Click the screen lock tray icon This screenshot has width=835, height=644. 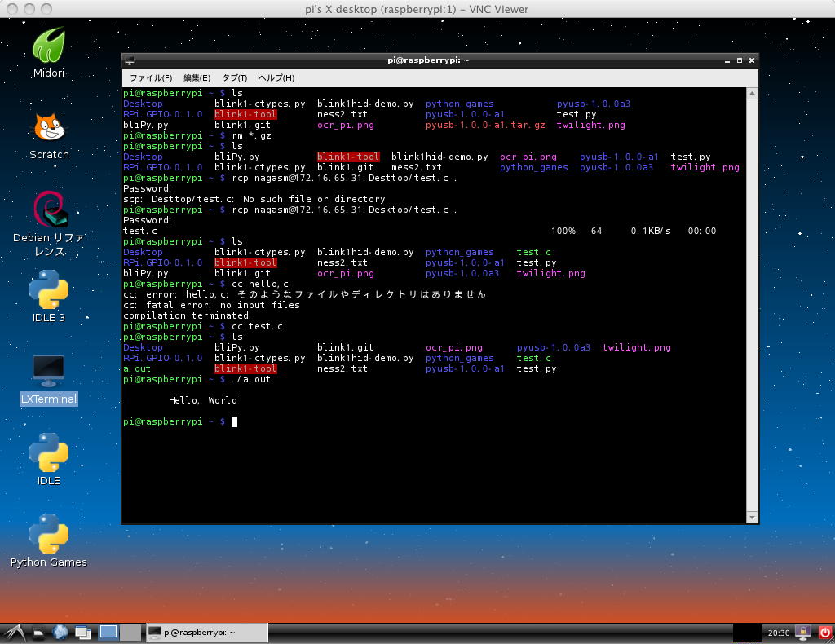pyautogui.click(x=802, y=633)
